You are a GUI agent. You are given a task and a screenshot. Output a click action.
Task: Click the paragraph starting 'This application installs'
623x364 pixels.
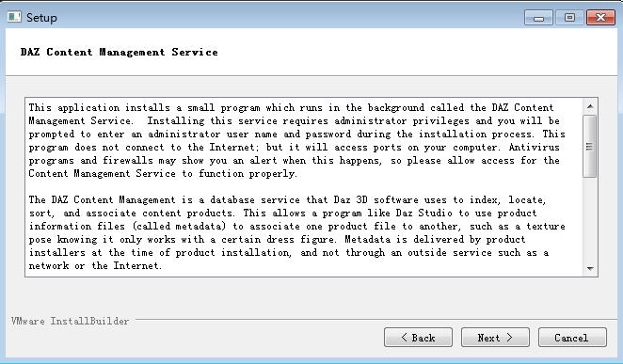point(295,140)
